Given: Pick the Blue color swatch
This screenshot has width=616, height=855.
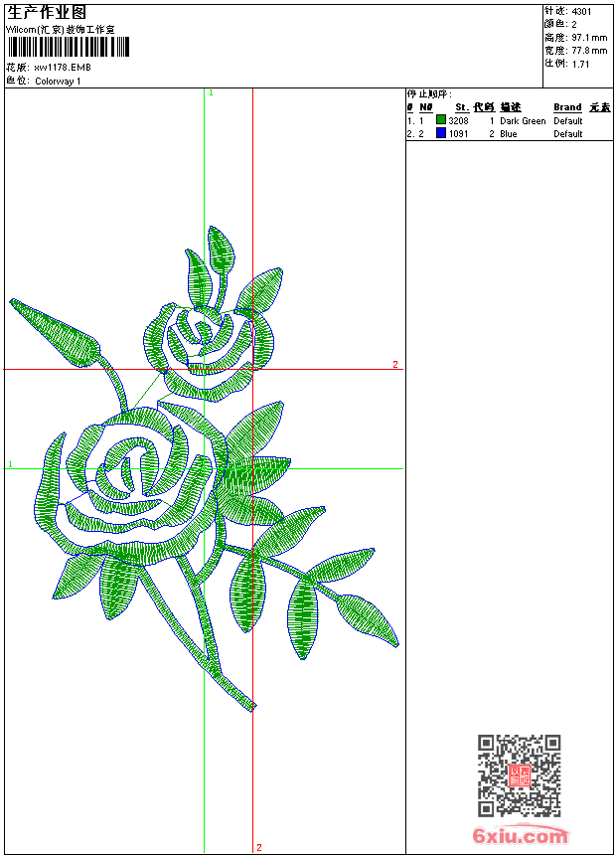Looking at the screenshot, I should pyautogui.click(x=441, y=133).
